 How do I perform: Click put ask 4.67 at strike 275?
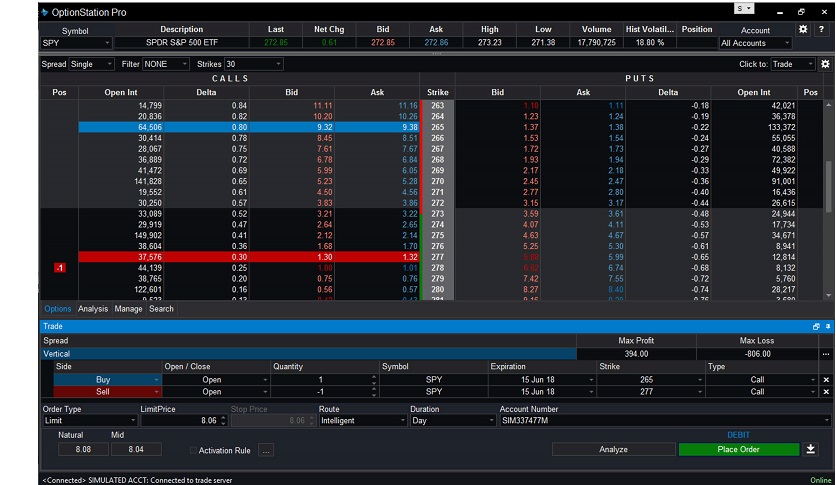[616, 235]
